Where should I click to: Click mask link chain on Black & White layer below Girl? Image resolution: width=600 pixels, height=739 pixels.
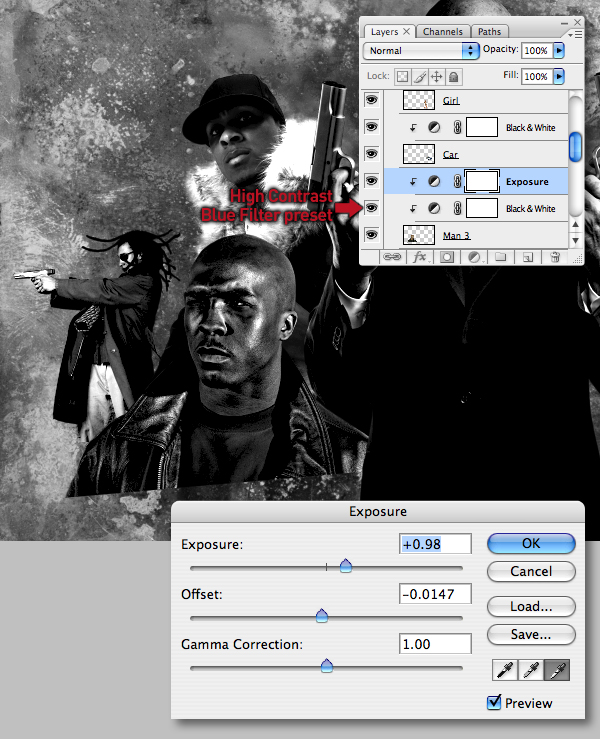click(457, 127)
